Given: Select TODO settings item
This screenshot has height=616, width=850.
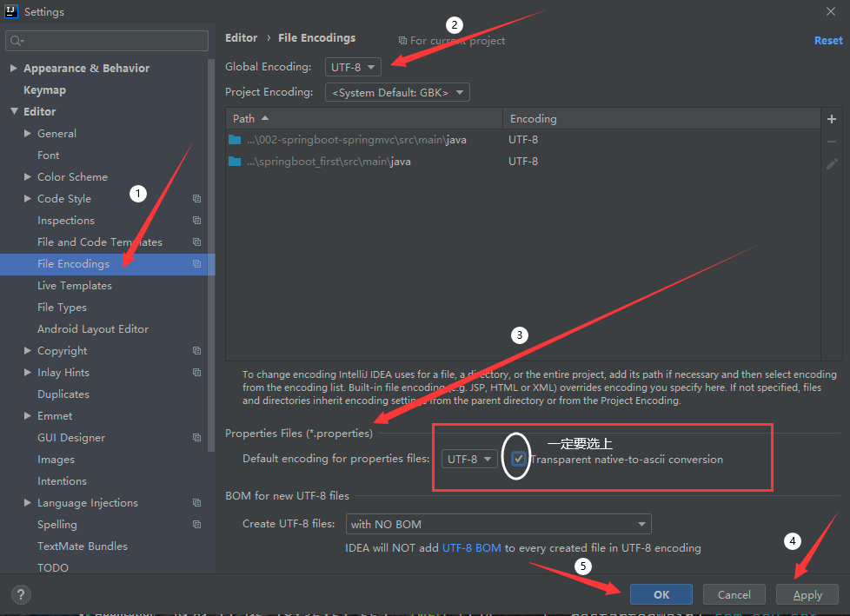Looking at the screenshot, I should tap(53, 567).
